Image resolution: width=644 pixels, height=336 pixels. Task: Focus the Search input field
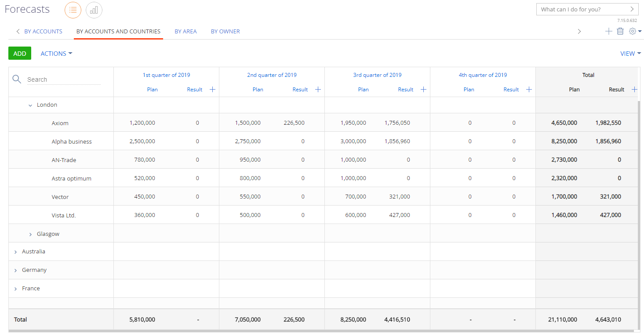pos(64,79)
